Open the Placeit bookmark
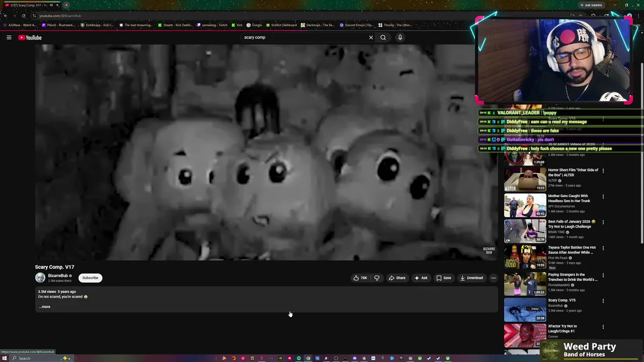The image size is (644, 362). (x=57, y=25)
